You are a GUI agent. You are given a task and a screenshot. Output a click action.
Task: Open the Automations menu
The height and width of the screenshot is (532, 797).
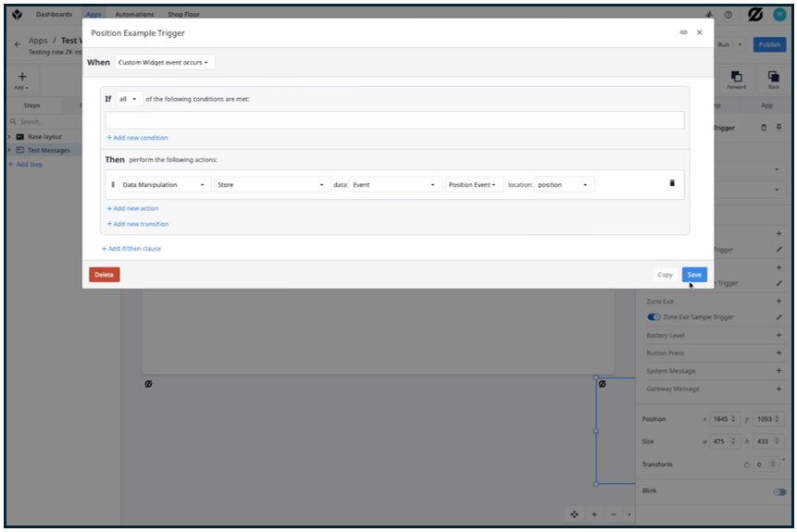(134, 15)
